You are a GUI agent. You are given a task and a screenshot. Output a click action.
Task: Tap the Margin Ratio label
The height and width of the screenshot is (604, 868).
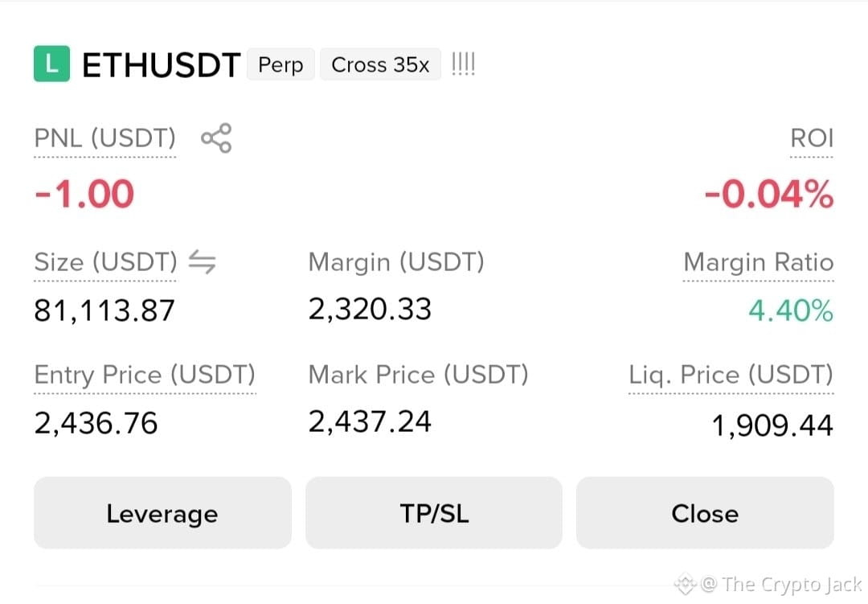click(759, 262)
